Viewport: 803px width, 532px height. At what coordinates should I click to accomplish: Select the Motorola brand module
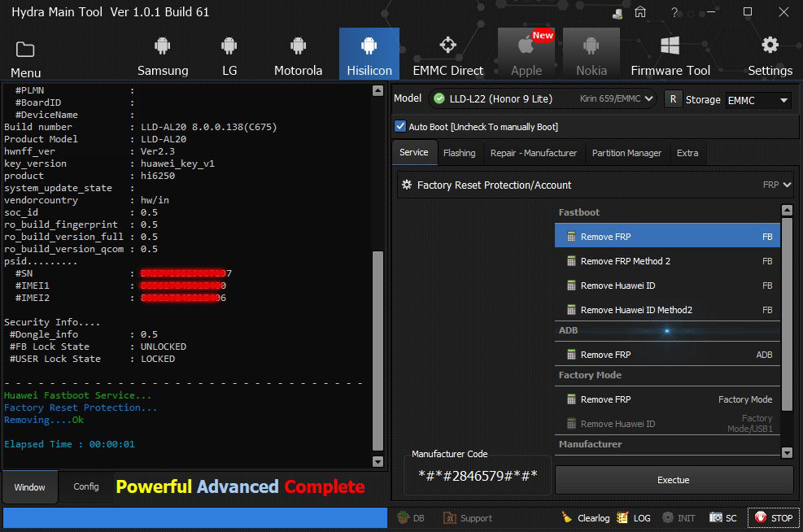(298, 56)
